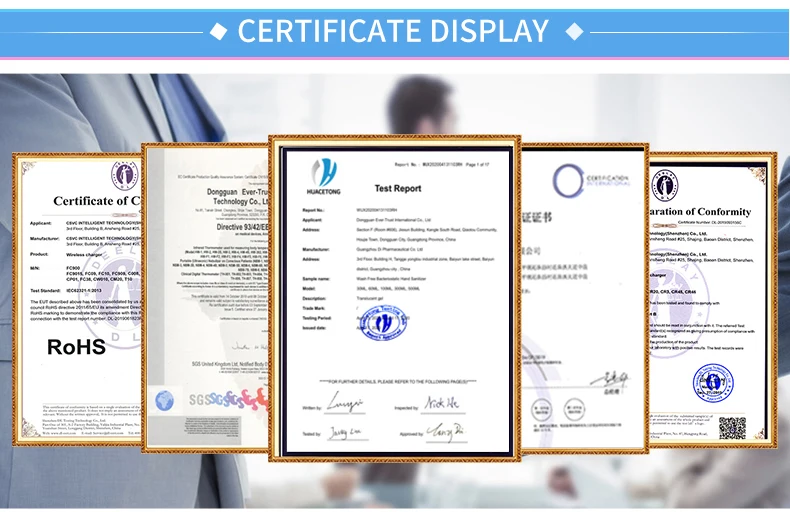The image size is (790, 512).
Task: Click the 'Certificate of C' heading
Action: (97, 201)
